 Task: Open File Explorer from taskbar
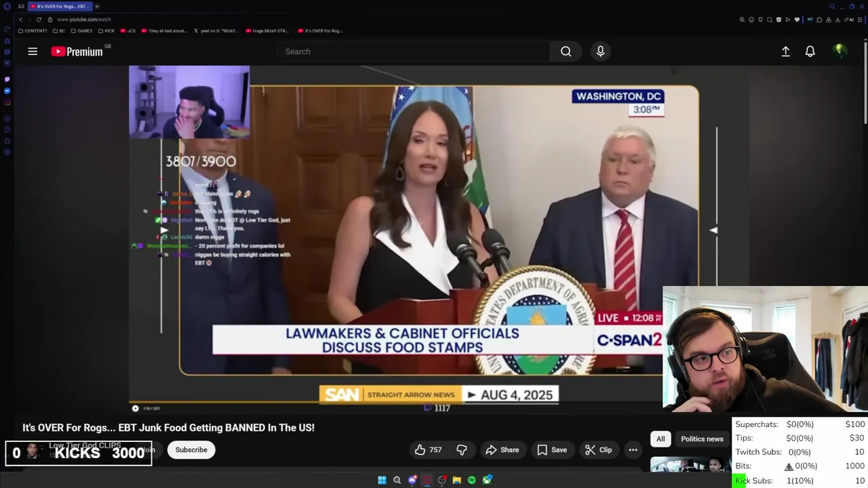pos(457,480)
